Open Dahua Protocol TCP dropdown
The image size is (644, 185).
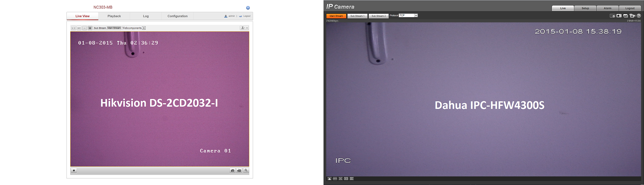408,15
